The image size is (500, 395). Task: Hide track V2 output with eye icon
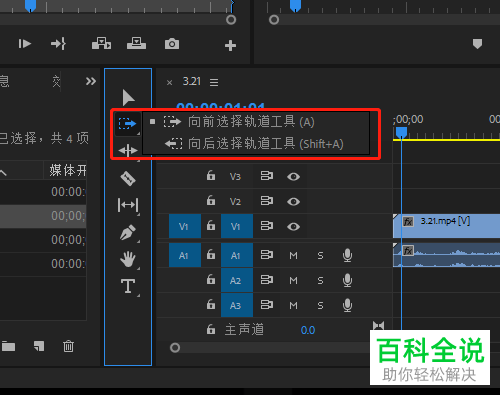click(x=293, y=201)
